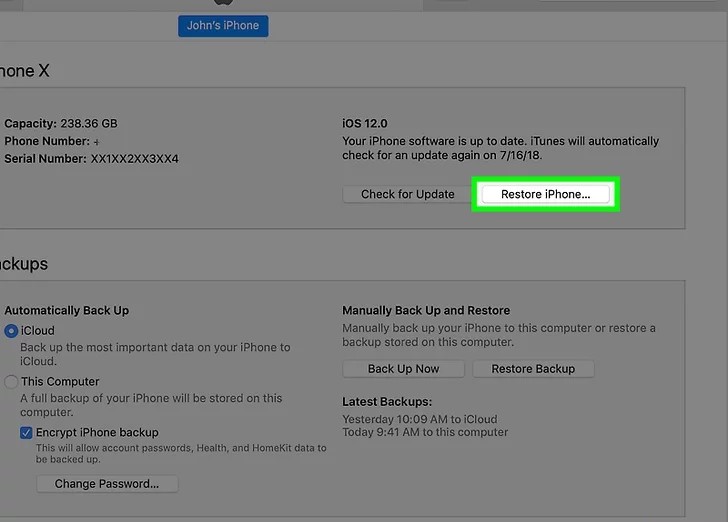Select the This Computer radio button
Viewport: 728px width, 522px height.
point(11,382)
